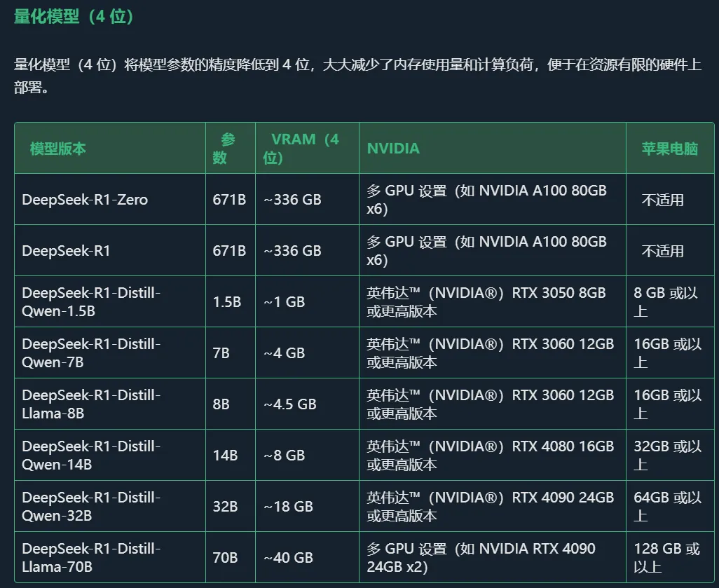Click the NVIDIA column header

pos(391,149)
